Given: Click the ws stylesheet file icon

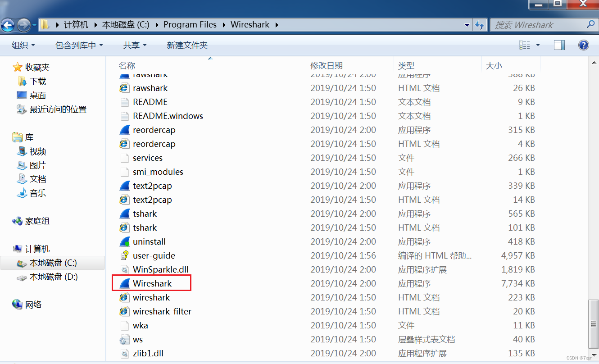Looking at the screenshot, I should [x=125, y=339].
